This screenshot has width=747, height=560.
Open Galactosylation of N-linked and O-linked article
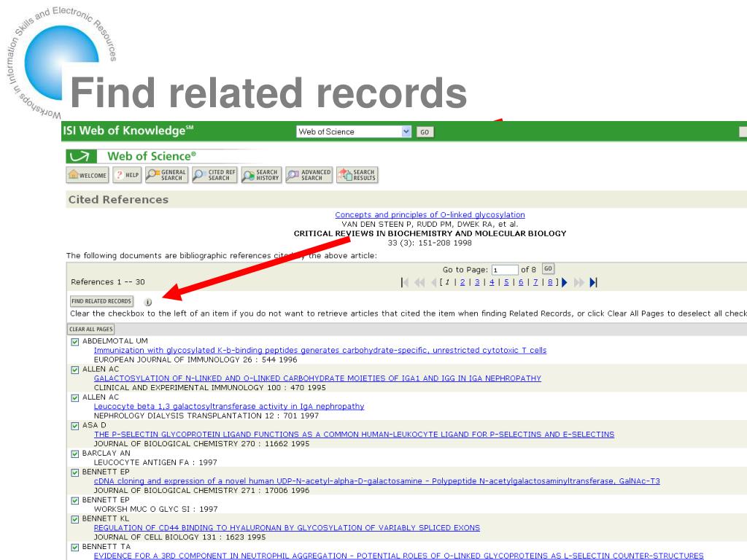317,378
